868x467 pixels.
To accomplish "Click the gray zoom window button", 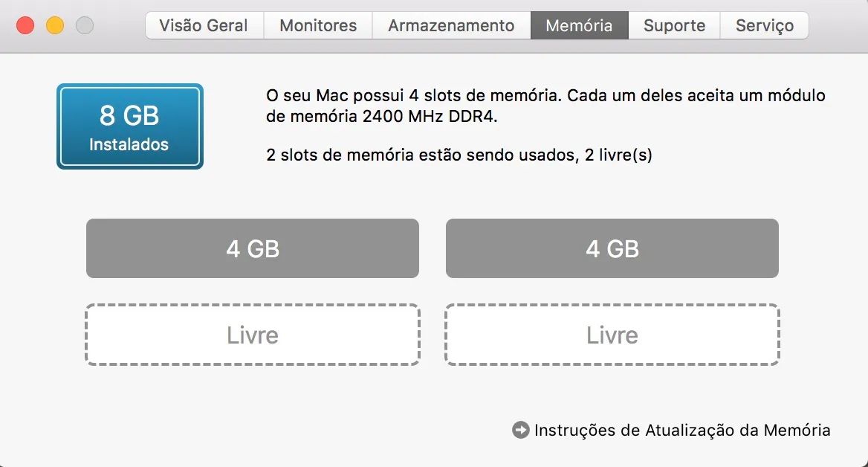I will coord(84,24).
